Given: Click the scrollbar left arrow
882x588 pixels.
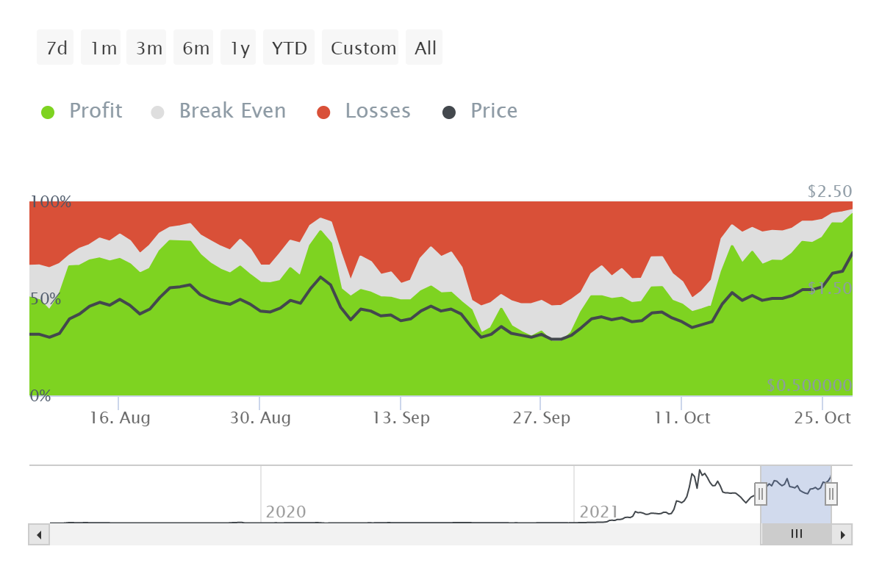Looking at the screenshot, I should (x=39, y=534).
